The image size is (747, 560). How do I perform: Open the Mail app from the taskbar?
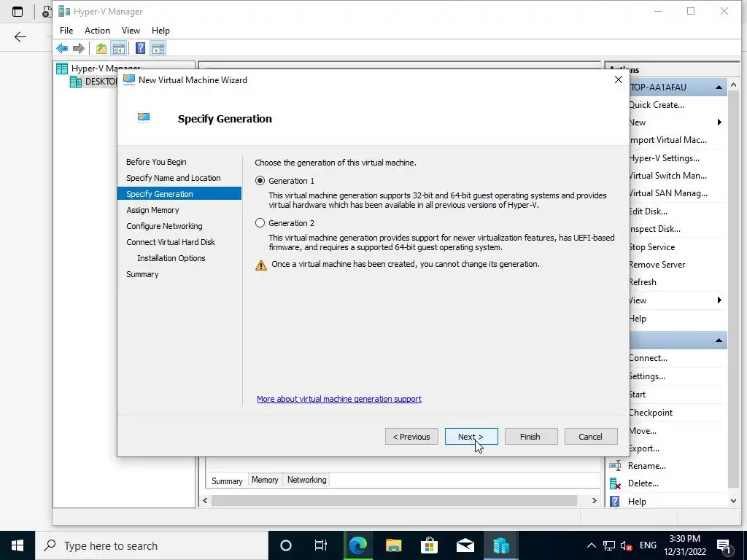[465, 545]
